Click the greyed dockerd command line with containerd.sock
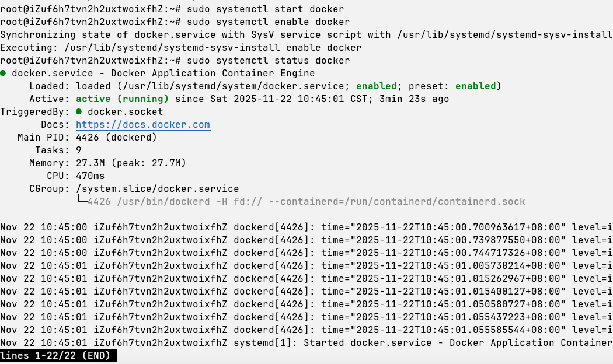This screenshot has height=364, width=613. pos(306,201)
